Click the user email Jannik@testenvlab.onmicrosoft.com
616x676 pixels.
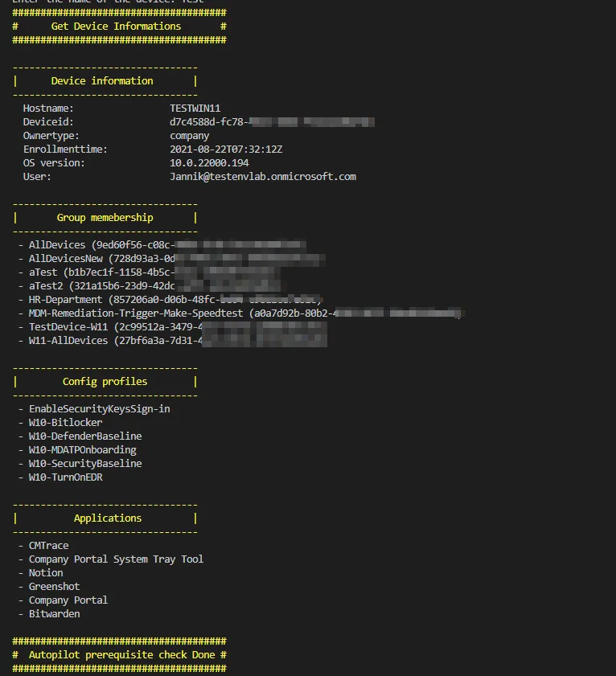(263, 177)
